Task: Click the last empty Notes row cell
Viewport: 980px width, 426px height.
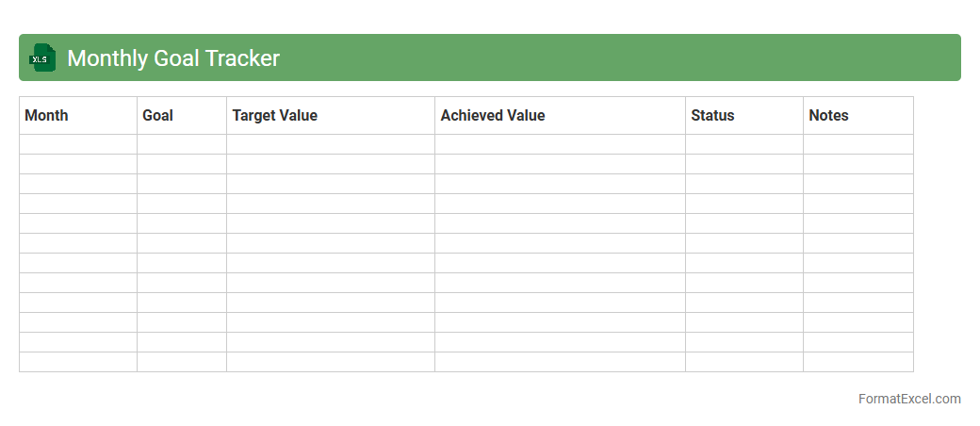Action: 857,362
